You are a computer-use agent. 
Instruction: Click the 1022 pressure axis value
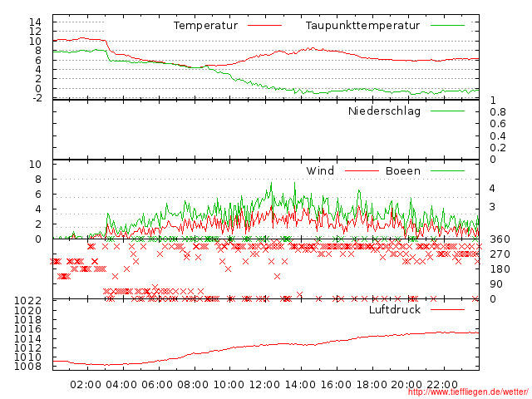(x=27, y=301)
